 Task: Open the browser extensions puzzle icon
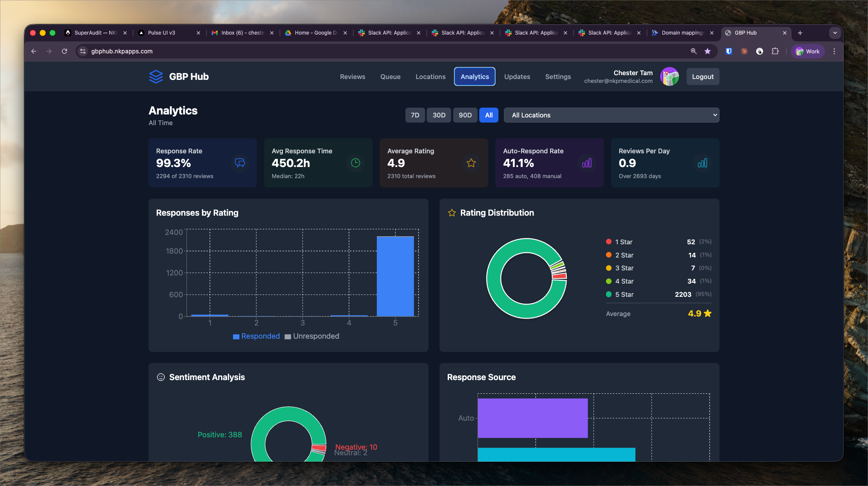[x=775, y=51]
